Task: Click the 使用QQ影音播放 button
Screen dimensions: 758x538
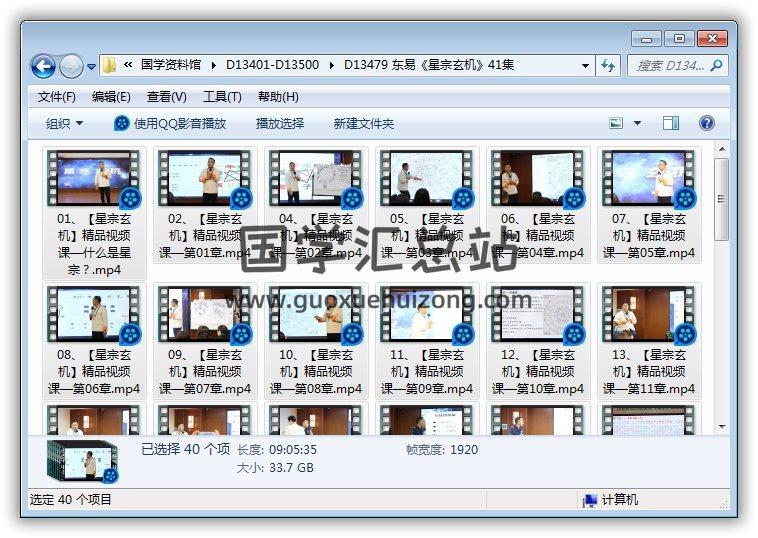Action: coord(170,123)
